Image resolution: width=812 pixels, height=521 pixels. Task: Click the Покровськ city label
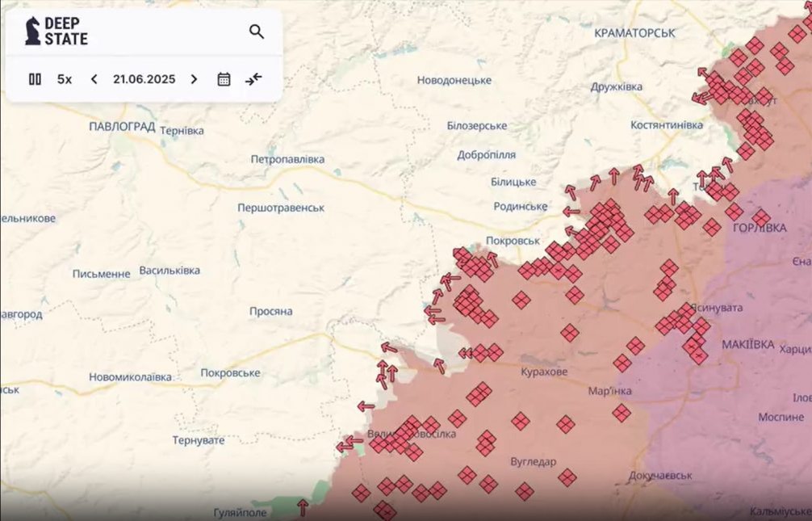(x=513, y=241)
